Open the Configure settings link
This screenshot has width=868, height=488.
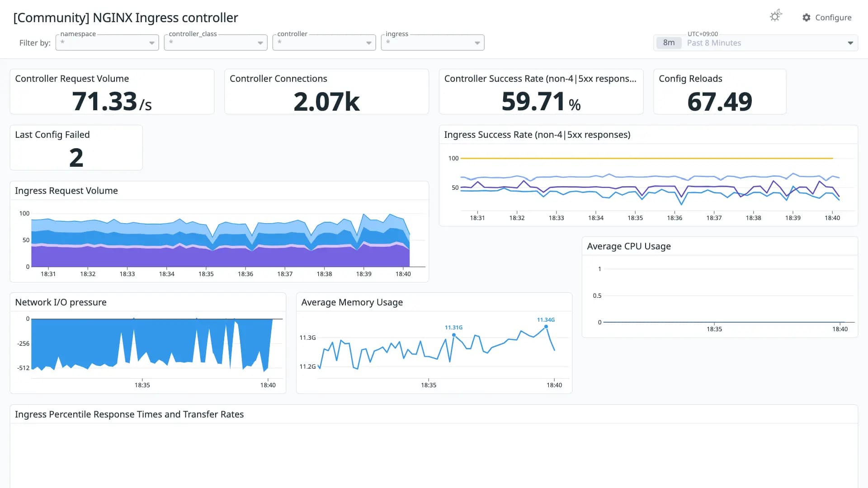click(x=827, y=17)
